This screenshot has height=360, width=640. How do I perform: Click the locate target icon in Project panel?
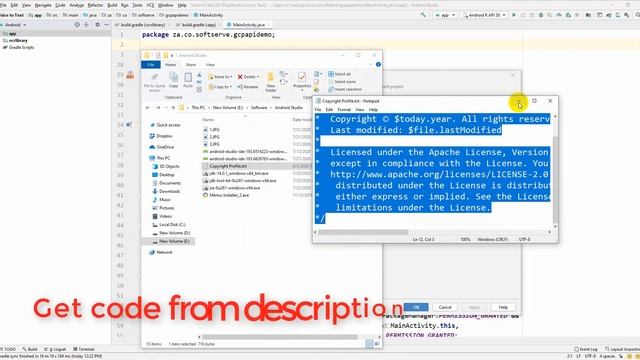click(77, 25)
